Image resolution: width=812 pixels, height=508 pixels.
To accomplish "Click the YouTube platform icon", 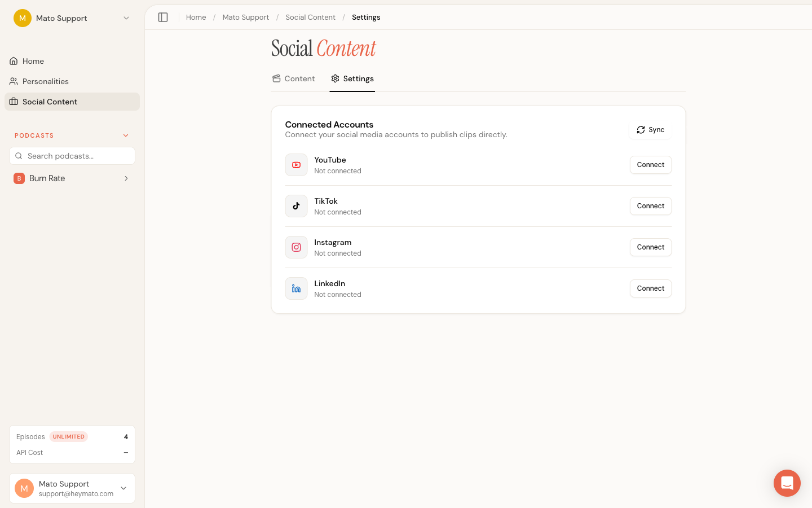I will (x=296, y=165).
